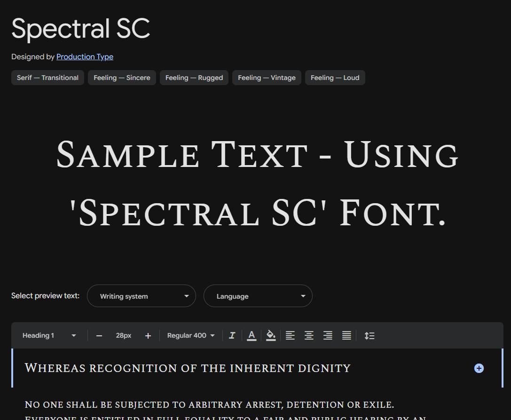Open the Language dropdown

pos(258,296)
